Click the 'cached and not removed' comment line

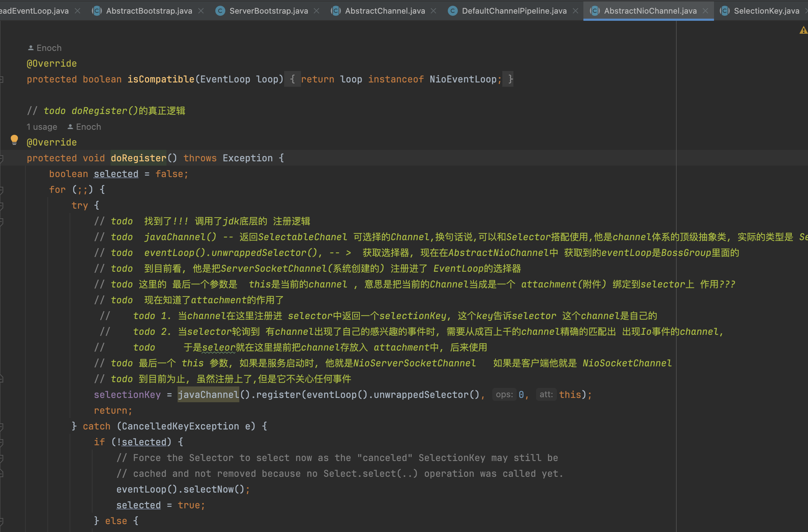coord(340,474)
